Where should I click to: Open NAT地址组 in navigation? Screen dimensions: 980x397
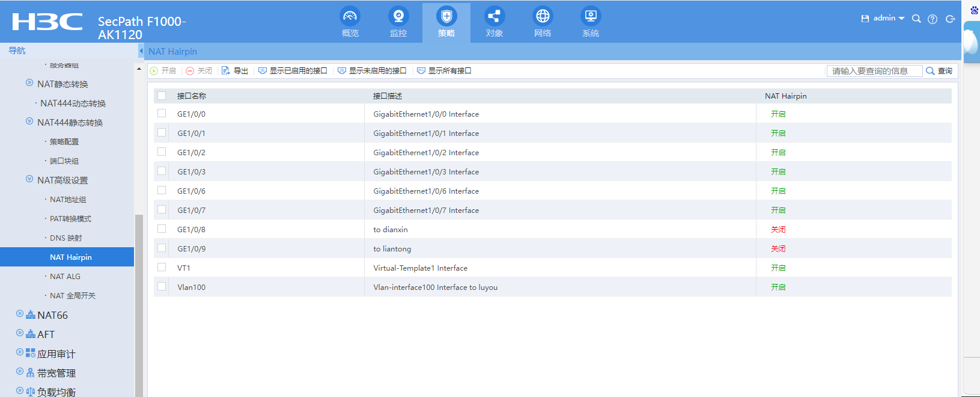pos(68,200)
